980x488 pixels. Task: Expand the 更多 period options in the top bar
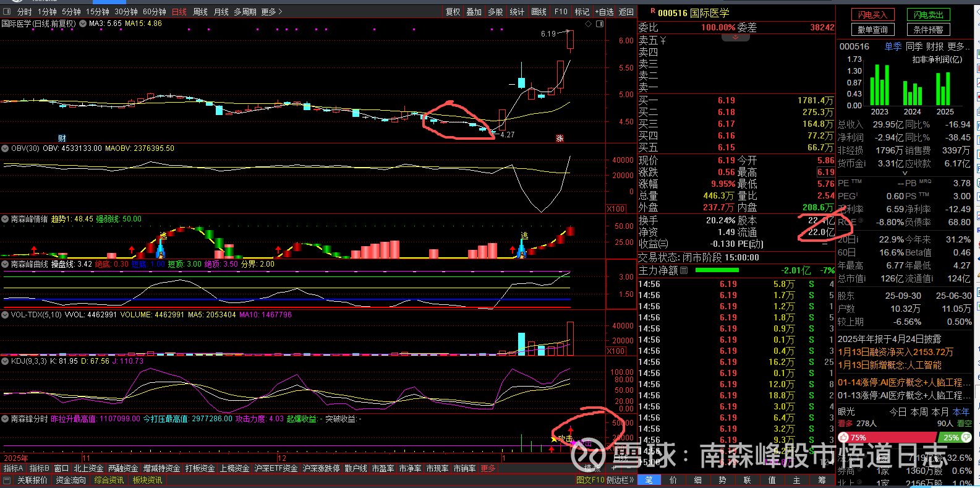tap(271, 12)
